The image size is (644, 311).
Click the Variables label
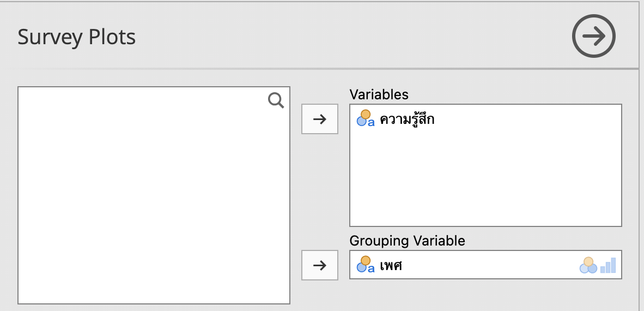point(379,94)
